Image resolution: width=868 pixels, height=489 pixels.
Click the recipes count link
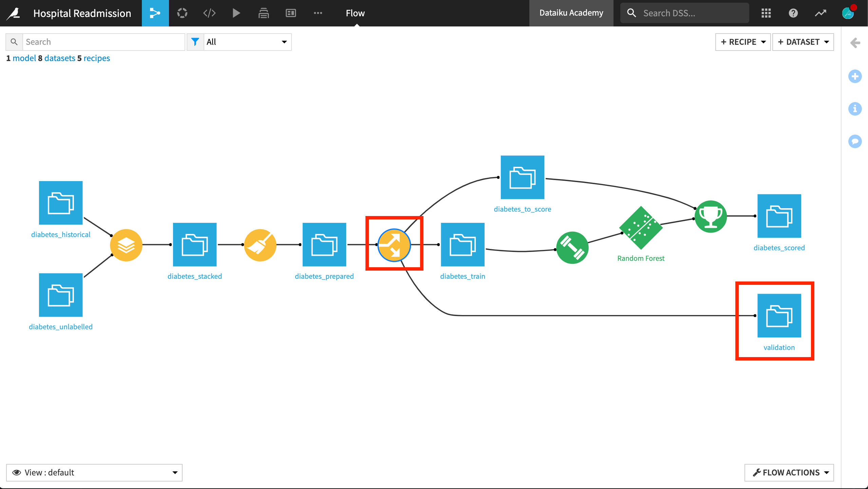97,58
